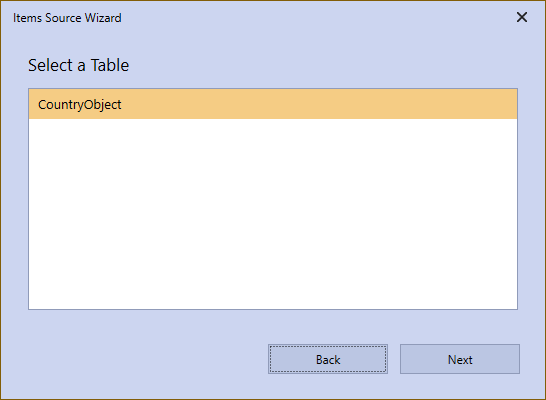
Task: Dismiss the wizard with the X icon
Action: tap(522, 17)
